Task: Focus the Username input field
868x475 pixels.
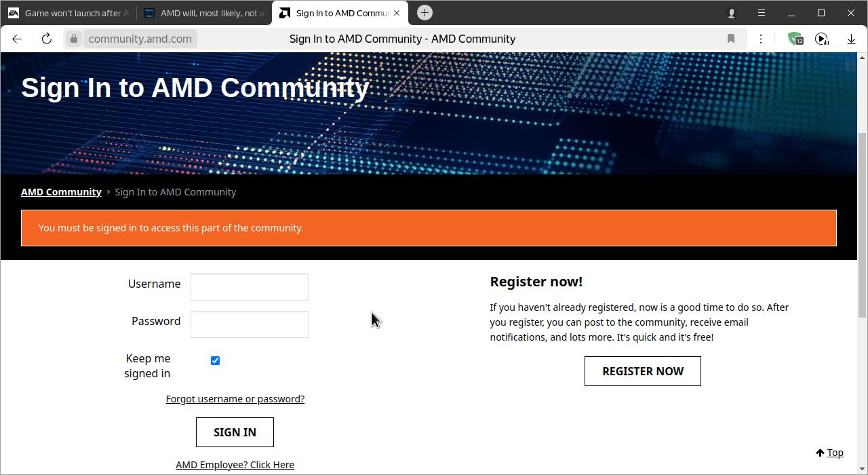Action: (250, 287)
